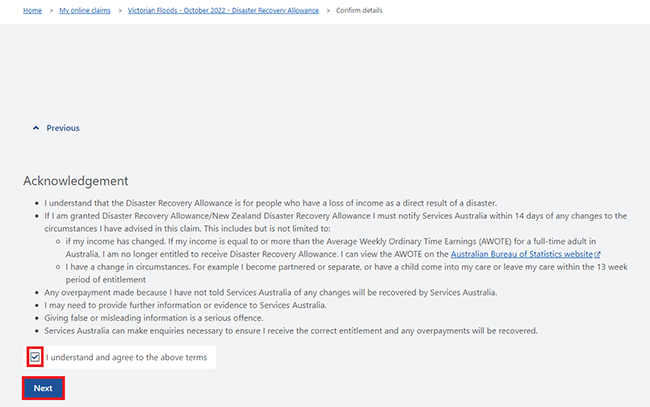
Task: Click the 'Services Australia can make enquiries' bullet
Action: (291, 331)
